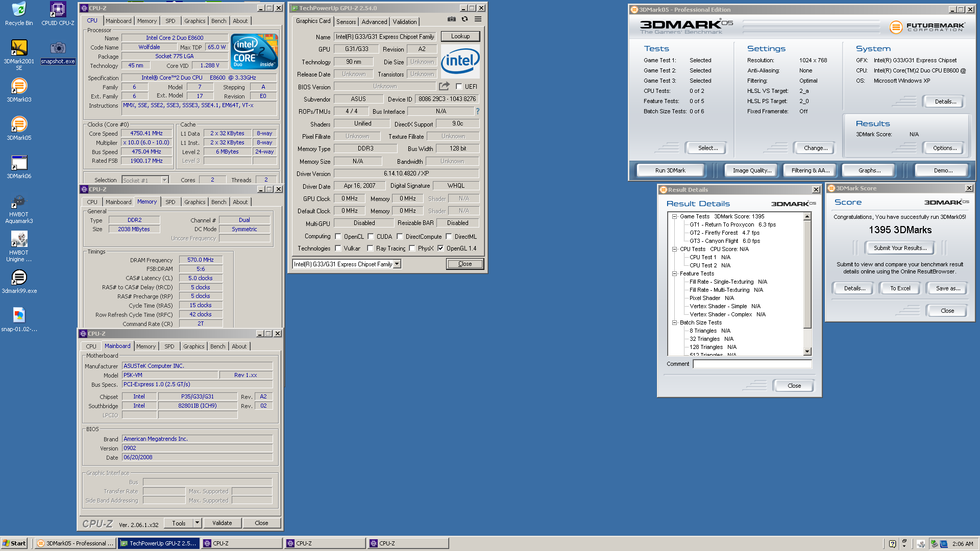Open Bench tab in top CPU-Z window
980x551 pixels.
pyautogui.click(x=218, y=21)
